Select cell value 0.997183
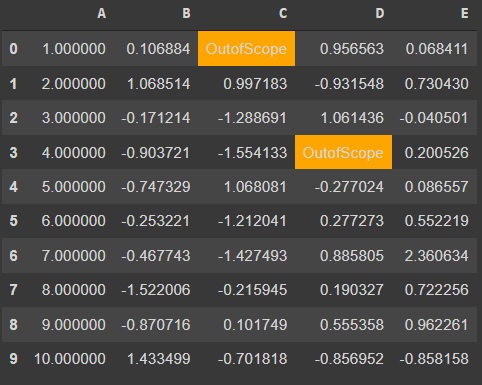The height and width of the screenshot is (385, 482). [x=255, y=83]
